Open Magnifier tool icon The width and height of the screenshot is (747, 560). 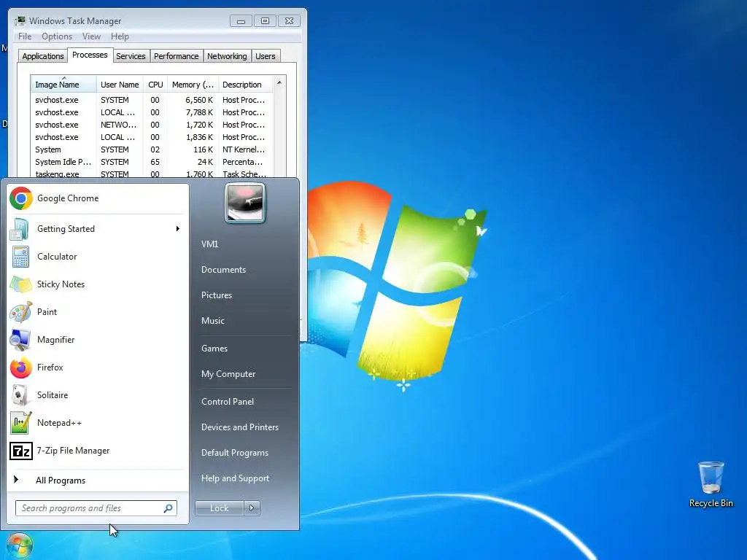tap(20, 340)
